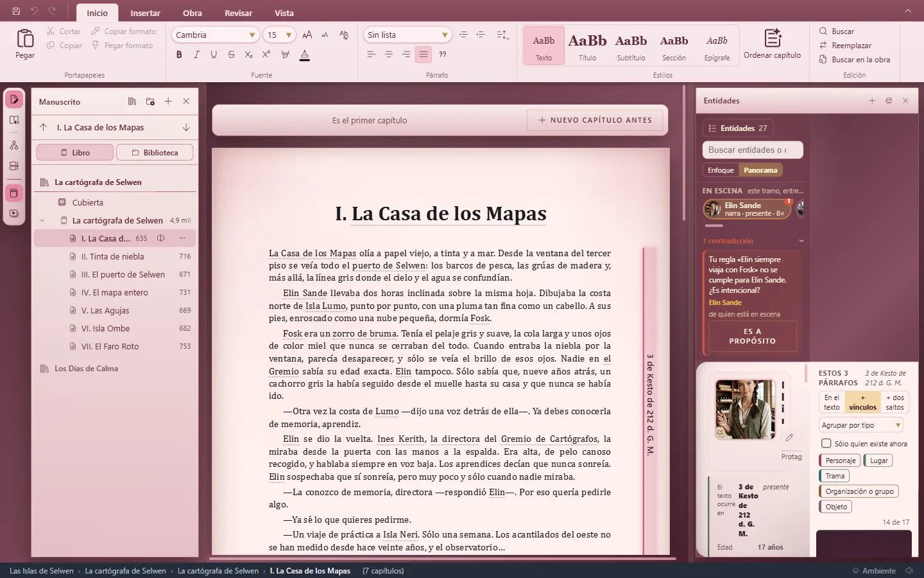
Task: Apply strikethrough formatting
Action: pyautogui.click(x=231, y=55)
